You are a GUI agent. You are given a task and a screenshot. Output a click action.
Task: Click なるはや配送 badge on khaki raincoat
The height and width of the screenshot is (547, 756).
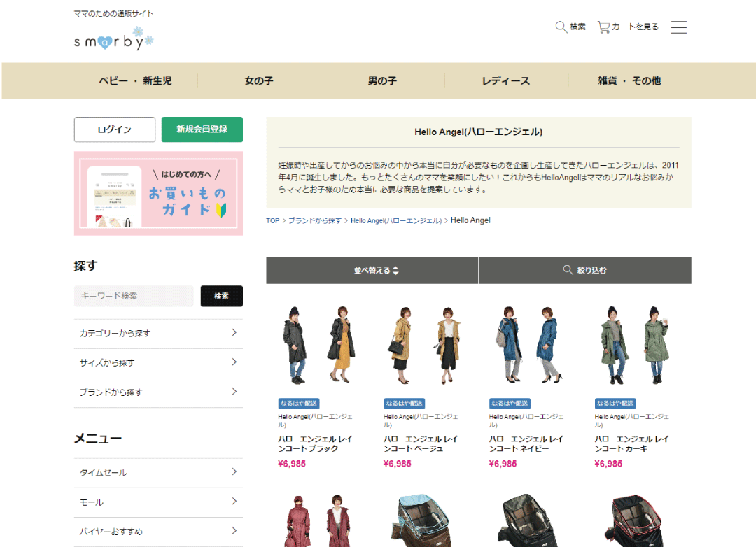click(x=615, y=404)
